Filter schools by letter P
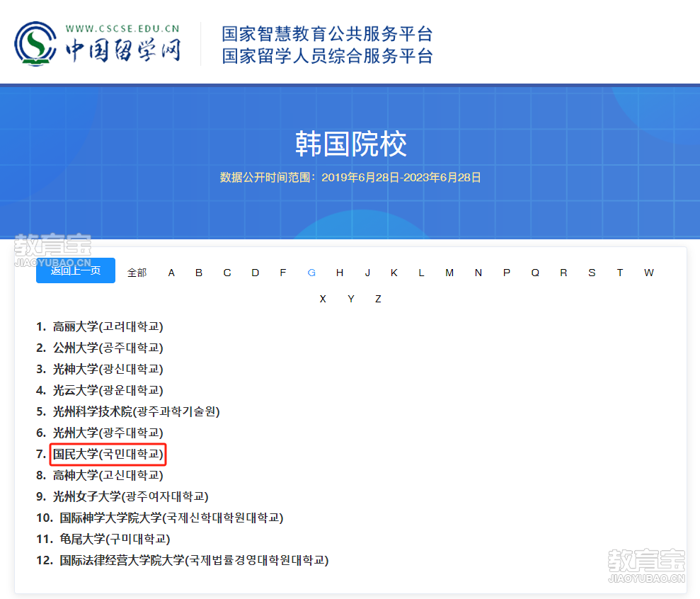 coord(507,273)
